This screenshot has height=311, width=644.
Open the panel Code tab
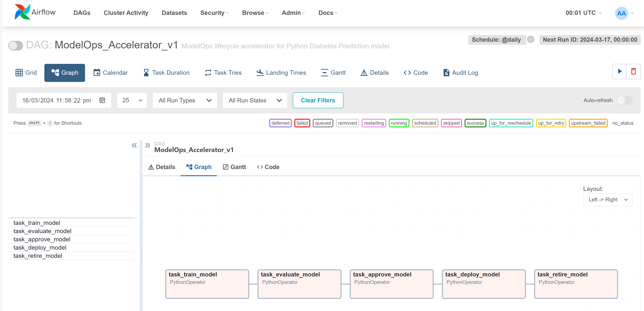[x=268, y=167]
